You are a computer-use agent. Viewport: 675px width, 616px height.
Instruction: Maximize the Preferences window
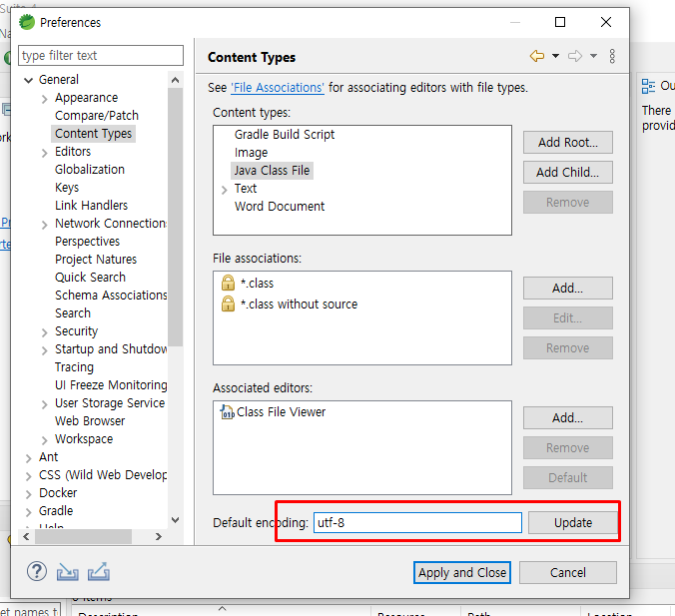coord(559,22)
